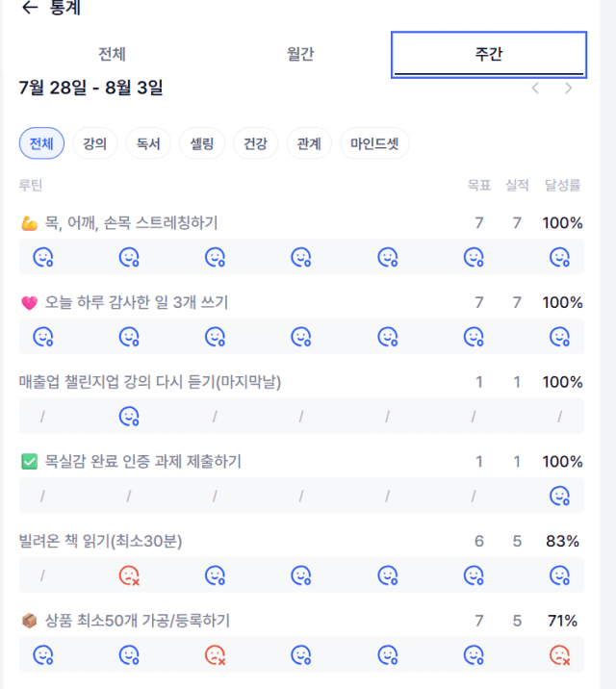The image size is (616, 689).
Task: Filter routines by 독서 chip
Action: (x=148, y=143)
